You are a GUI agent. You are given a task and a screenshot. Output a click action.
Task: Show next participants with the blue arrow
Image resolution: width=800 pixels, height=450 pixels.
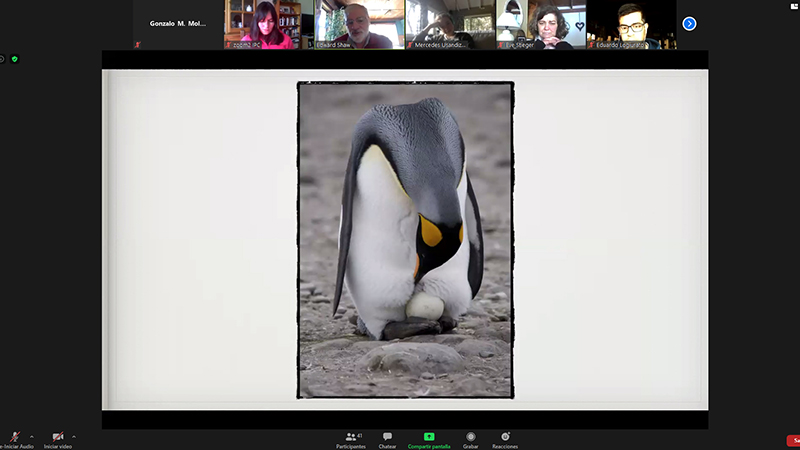pyautogui.click(x=689, y=24)
